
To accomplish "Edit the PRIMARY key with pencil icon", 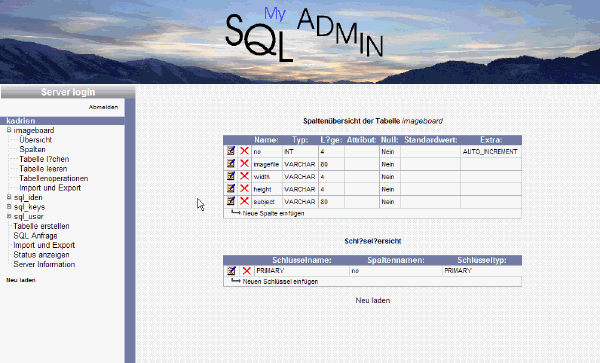I will [231, 271].
